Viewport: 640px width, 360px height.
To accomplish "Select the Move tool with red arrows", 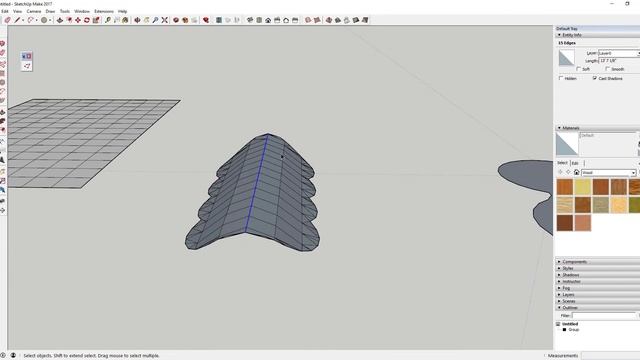I will (x=78, y=20).
